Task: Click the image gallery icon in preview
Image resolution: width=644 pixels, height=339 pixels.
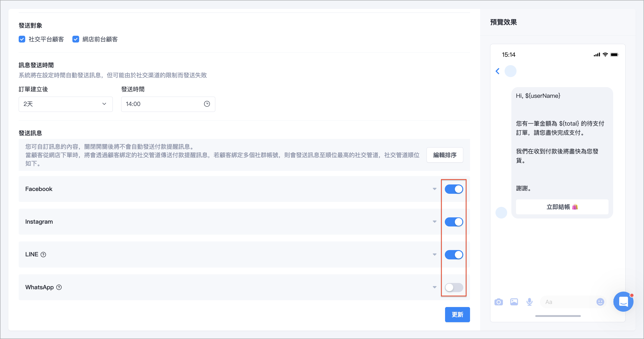Action: point(514,302)
